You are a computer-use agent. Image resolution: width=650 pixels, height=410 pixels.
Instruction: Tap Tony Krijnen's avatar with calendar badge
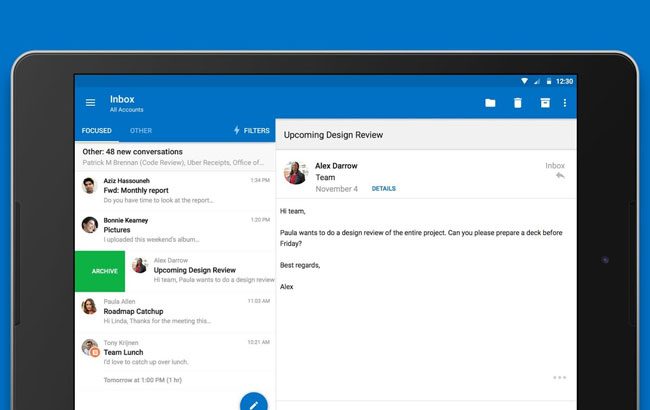coord(90,348)
